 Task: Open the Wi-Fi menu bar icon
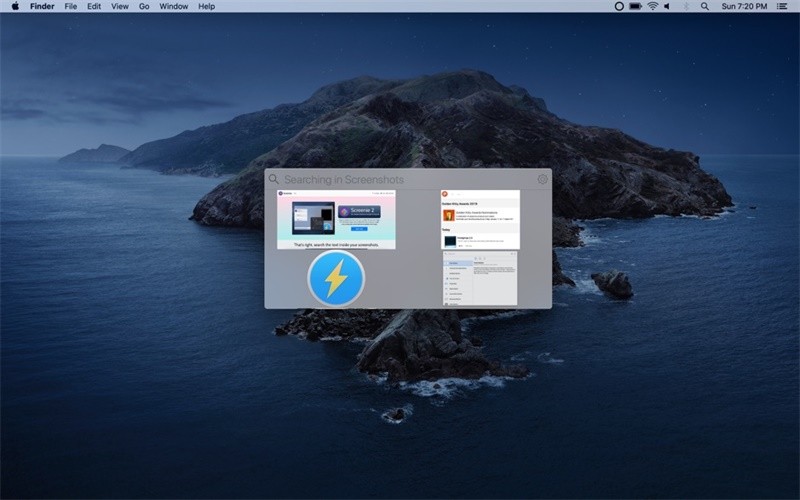[653, 6]
